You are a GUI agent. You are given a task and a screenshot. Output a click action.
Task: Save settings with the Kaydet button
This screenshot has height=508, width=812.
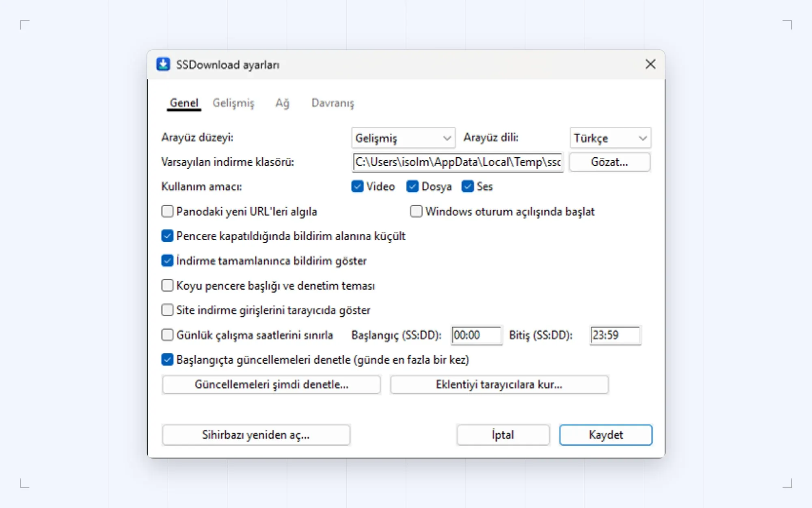(606, 435)
